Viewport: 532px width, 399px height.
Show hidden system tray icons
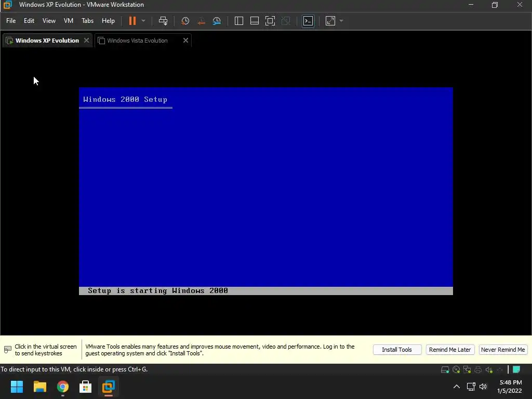pyautogui.click(x=457, y=387)
